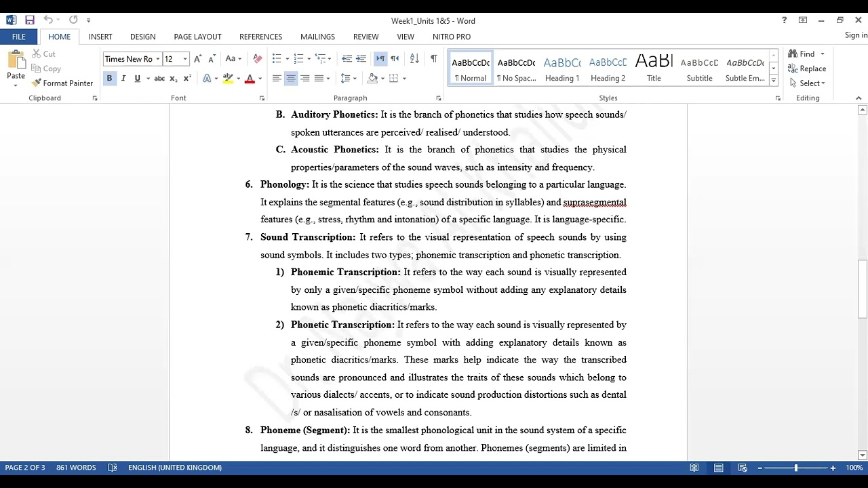The image size is (868, 488).
Task: Align text to the right
Action: [x=305, y=79]
